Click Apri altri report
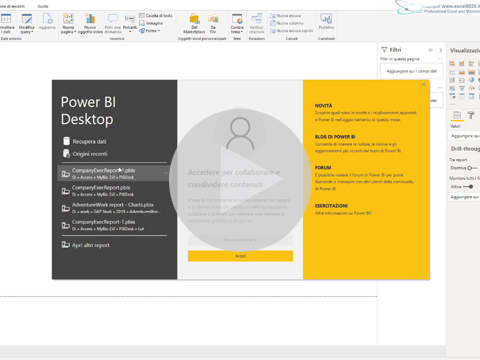This screenshot has width=480, height=360. [86, 245]
